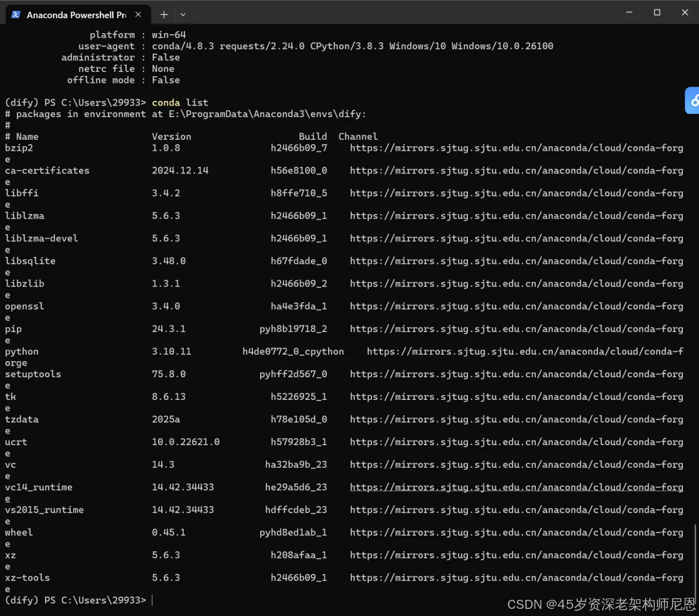Click the underlined vc14_runtime channel URL

516,487
